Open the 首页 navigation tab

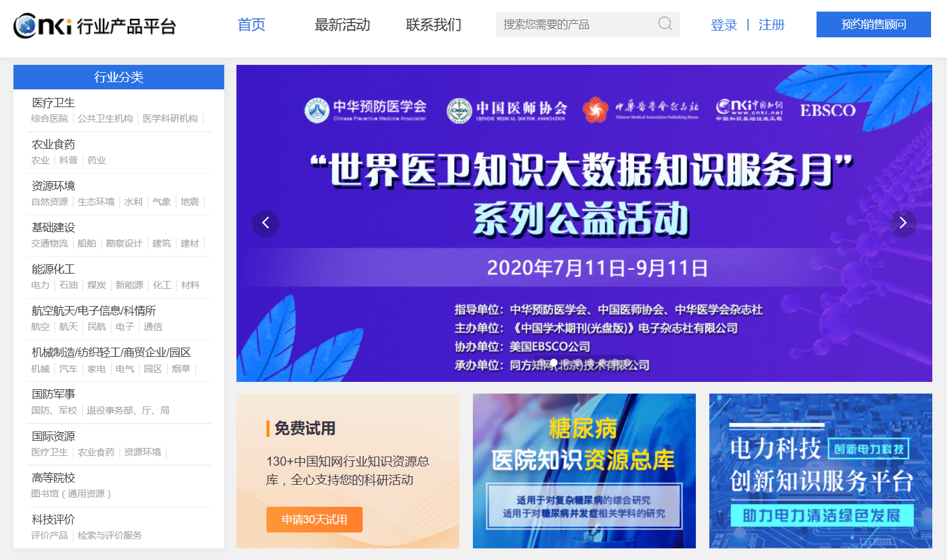coord(251,24)
